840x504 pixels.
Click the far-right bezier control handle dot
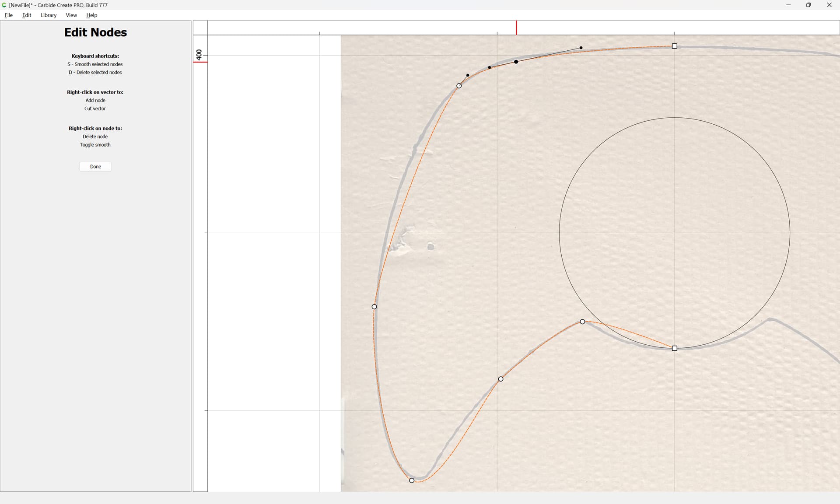click(581, 48)
